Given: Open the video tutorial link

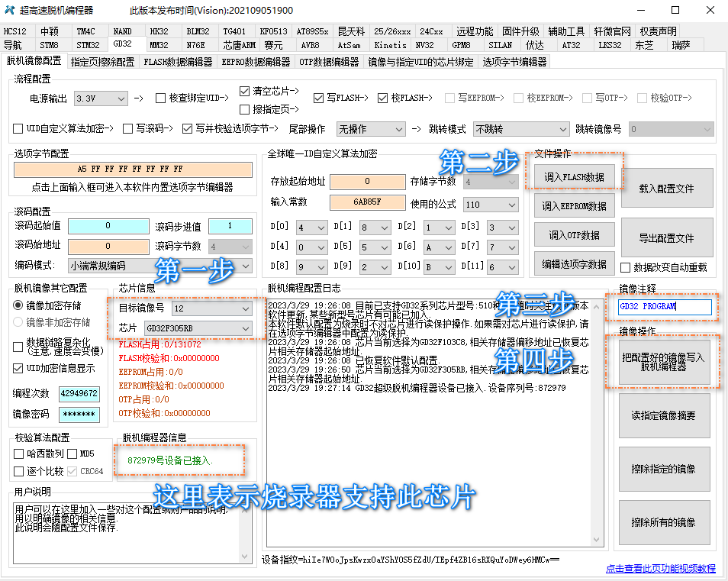Looking at the screenshot, I should click(661, 569).
